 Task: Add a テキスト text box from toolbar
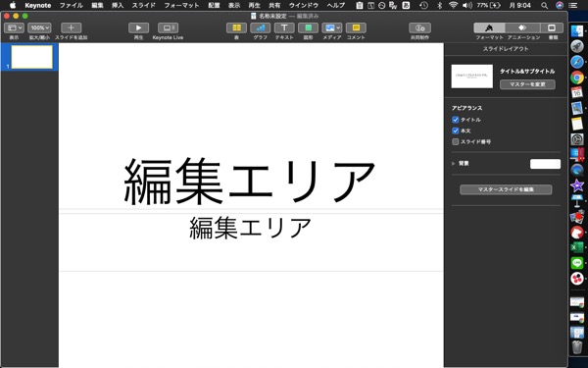[284, 27]
